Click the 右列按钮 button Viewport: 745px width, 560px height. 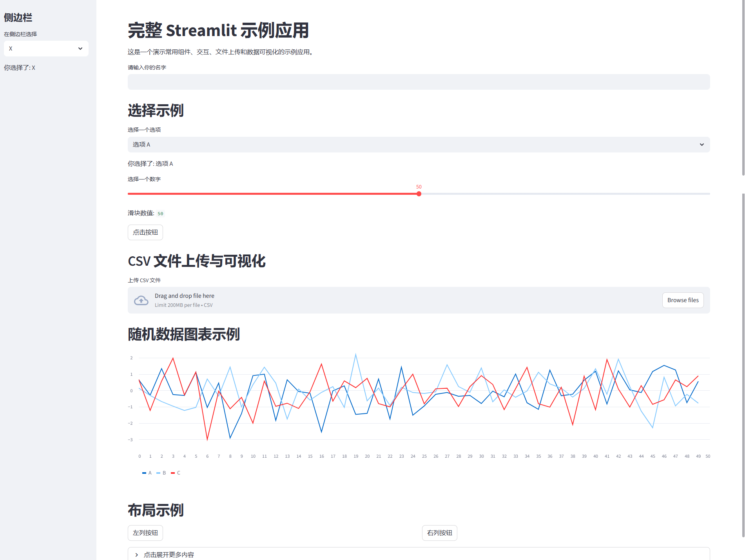(x=440, y=533)
